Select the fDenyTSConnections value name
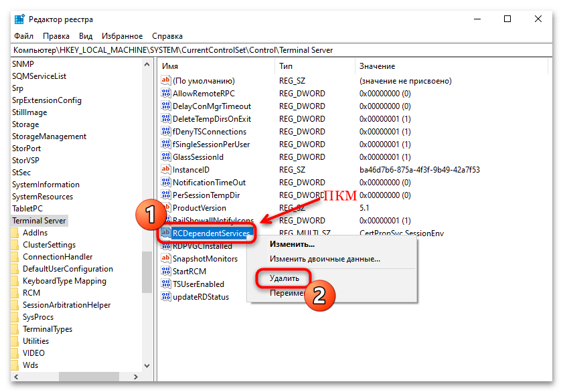Viewport: 563px width, 392px height. tap(210, 132)
